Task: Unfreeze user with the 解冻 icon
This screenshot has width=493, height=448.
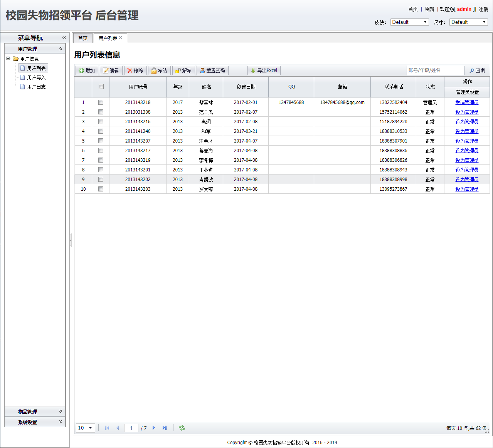Action: point(178,70)
